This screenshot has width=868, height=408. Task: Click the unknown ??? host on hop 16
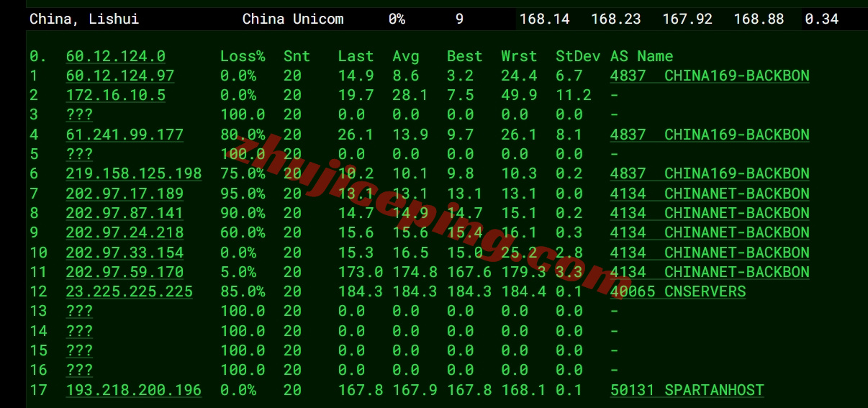79,370
